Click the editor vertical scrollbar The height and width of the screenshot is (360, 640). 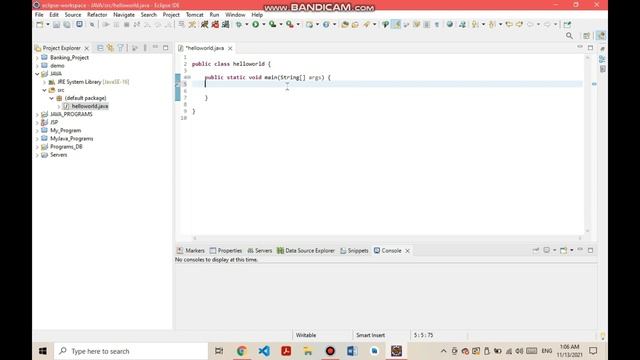(587, 145)
